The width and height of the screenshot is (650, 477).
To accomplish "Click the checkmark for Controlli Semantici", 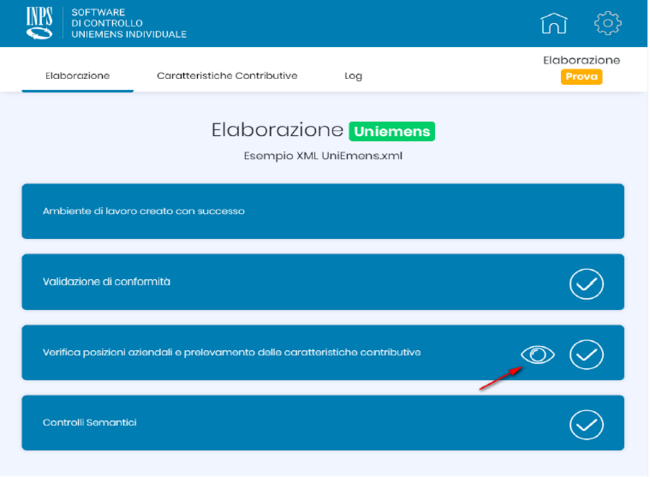I will click(586, 424).
